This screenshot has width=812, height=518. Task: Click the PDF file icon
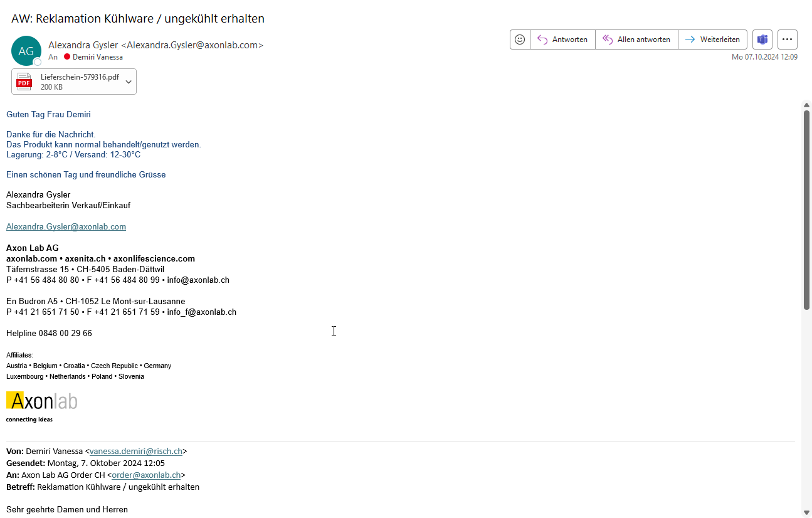pos(24,82)
